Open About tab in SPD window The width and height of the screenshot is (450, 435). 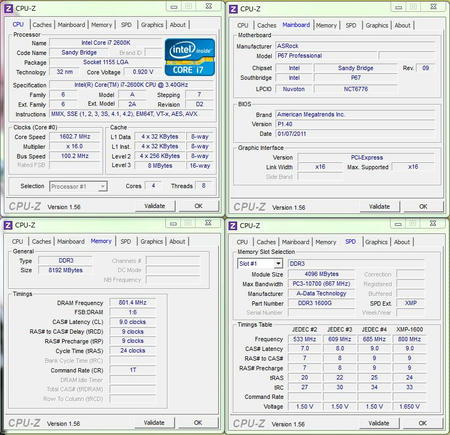pyautogui.click(x=402, y=242)
